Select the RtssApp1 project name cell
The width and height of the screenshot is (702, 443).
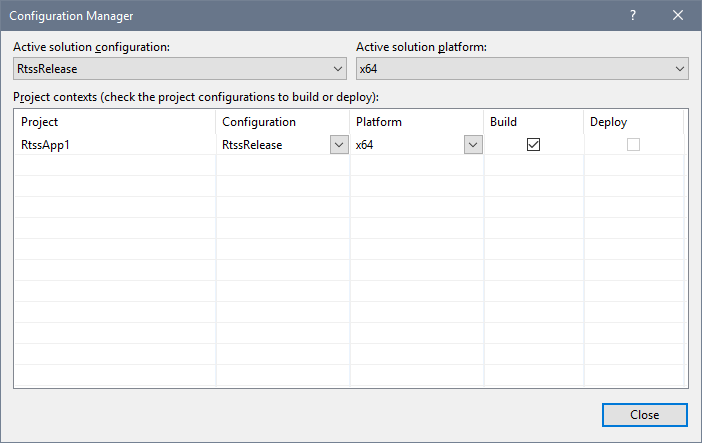click(x=45, y=145)
